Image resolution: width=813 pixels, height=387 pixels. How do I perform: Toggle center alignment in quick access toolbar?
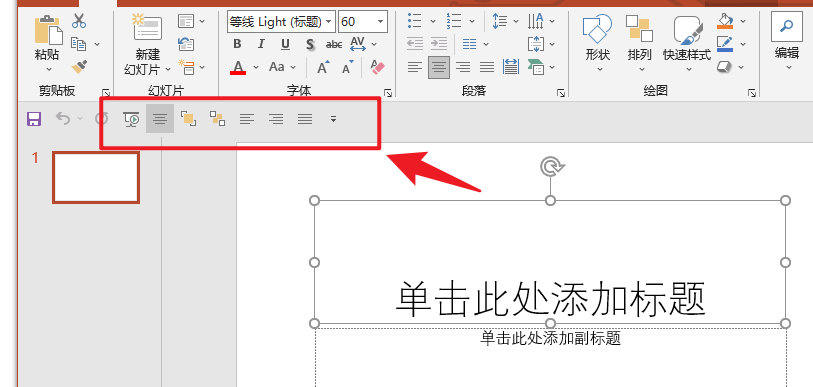160,119
